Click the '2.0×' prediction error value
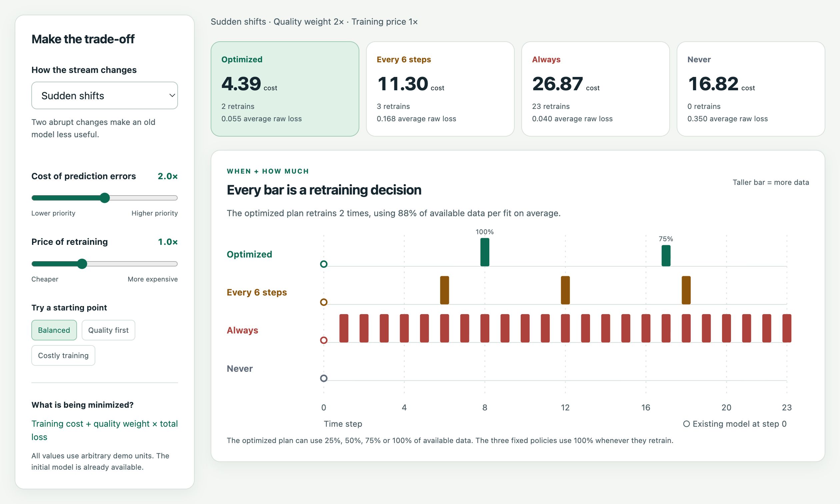This screenshot has width=840, height=504. pyautogui.click(x=168, y=176)
